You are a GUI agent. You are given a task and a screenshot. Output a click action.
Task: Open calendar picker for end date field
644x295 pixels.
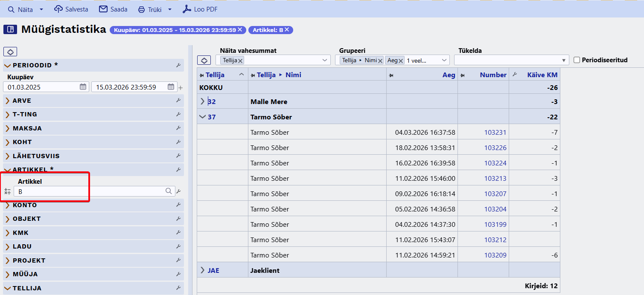click(x=171, y=87)
